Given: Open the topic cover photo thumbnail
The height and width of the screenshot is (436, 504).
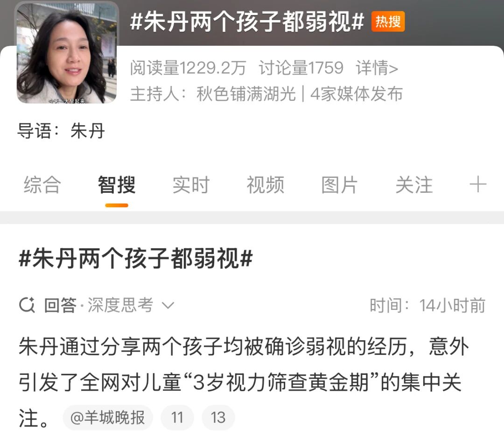Looking at the screenshot, I should (67, 53).
